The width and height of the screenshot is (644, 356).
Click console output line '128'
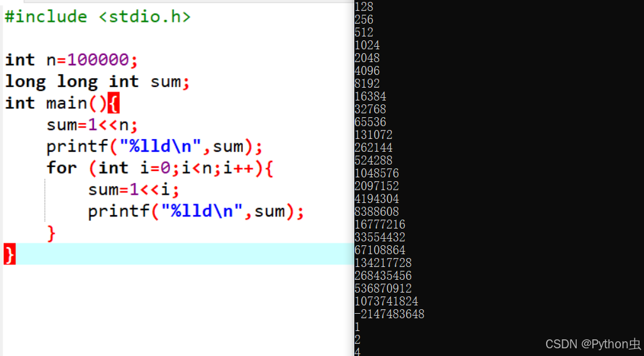[x=364, y=6]
